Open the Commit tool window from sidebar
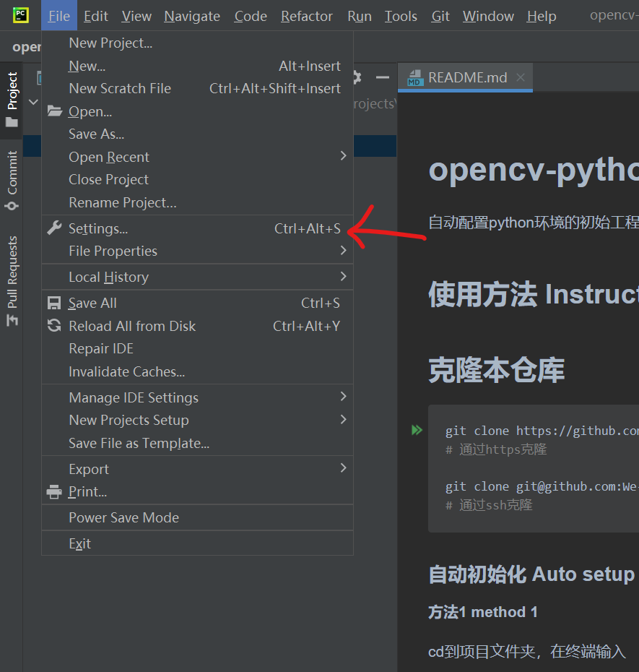The image size is (639, 672). (12, 180)
